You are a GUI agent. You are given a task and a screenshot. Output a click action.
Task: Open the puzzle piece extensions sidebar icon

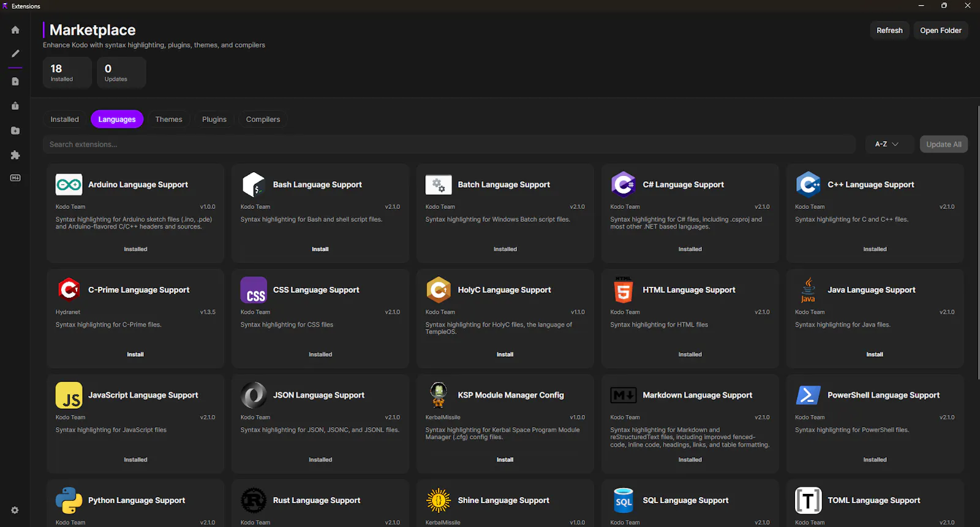click(15, 155)
